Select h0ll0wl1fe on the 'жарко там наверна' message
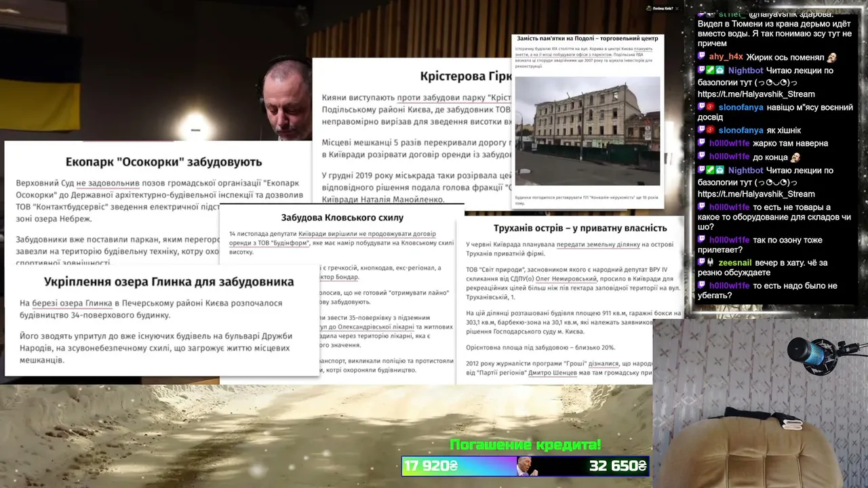 click(730, 143)
